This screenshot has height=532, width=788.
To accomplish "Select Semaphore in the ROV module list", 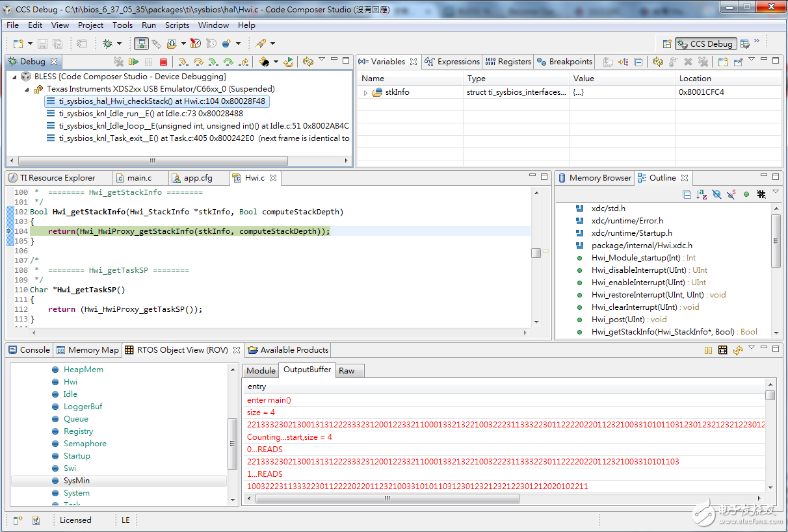I will 85,444.
